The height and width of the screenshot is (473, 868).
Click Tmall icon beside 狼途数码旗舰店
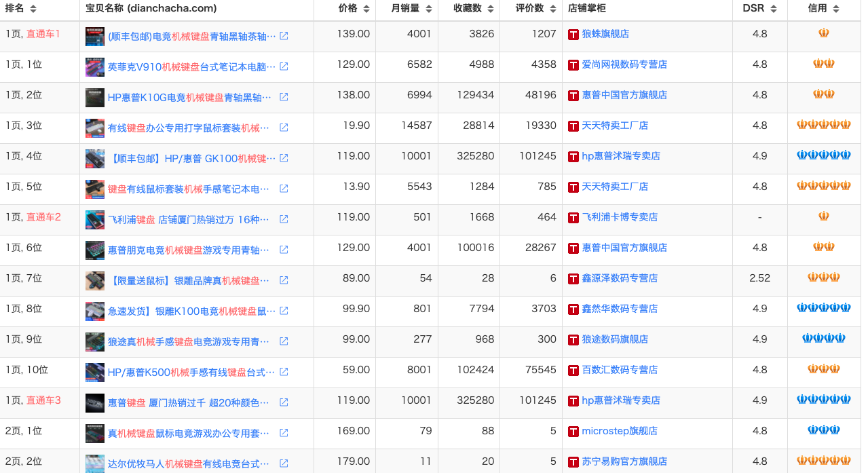[x=573, y=340]
